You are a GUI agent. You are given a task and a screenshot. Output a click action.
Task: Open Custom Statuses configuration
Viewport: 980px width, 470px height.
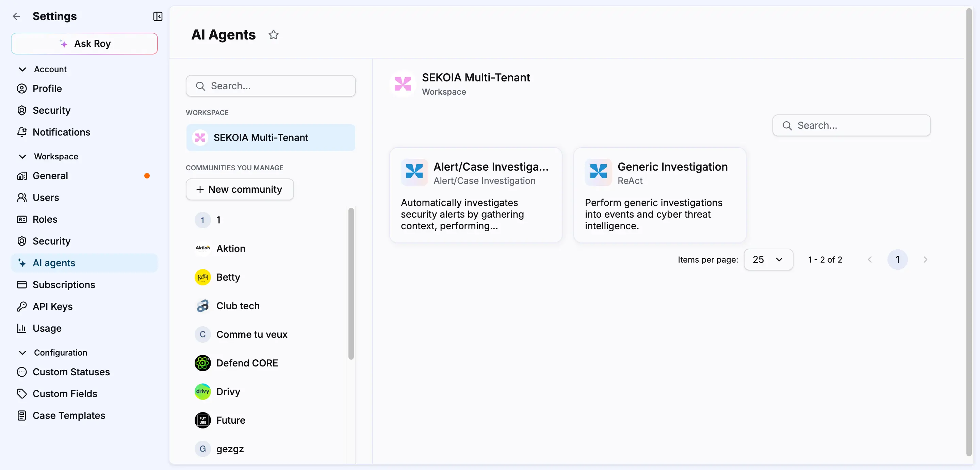point(84,372)
